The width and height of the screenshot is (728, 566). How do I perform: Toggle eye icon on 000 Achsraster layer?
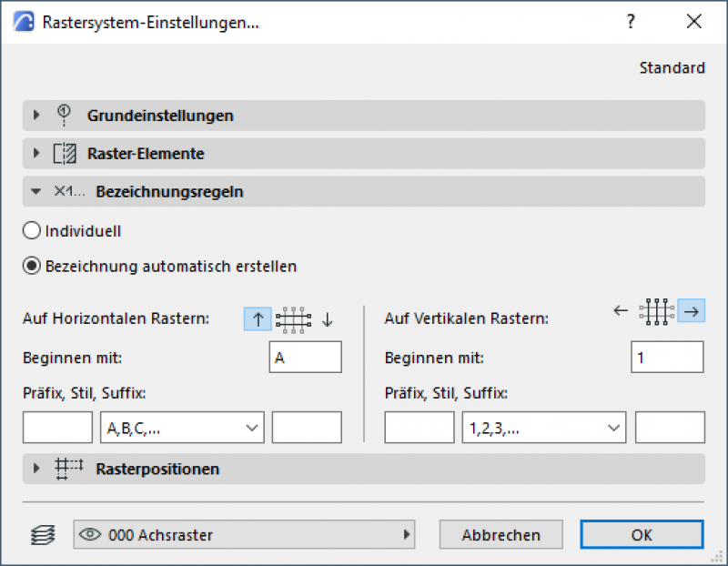pyautogui.click(x=90, y=535)
